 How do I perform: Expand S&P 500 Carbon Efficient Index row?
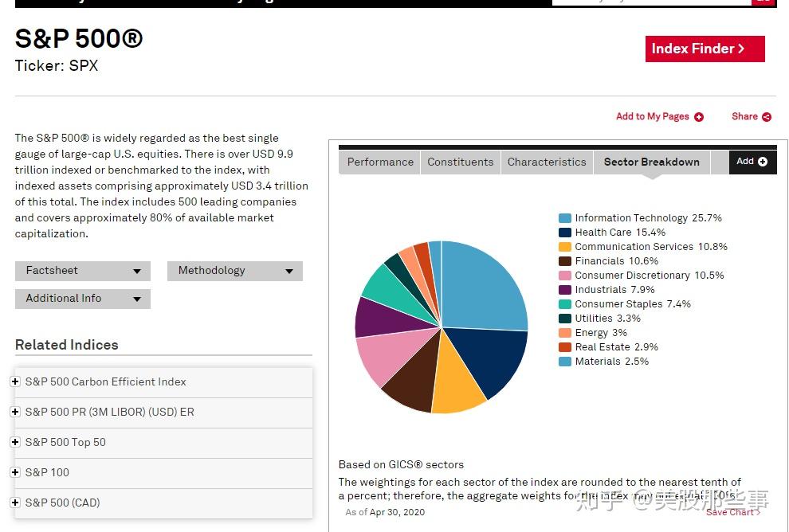click(15, 381)
